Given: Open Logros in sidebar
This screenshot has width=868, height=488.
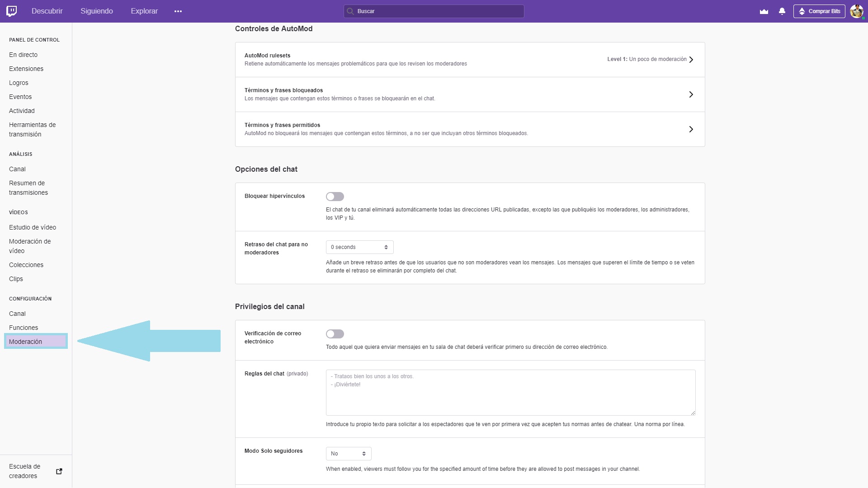Looking at the screenshot, I should [x=19, y=83].
